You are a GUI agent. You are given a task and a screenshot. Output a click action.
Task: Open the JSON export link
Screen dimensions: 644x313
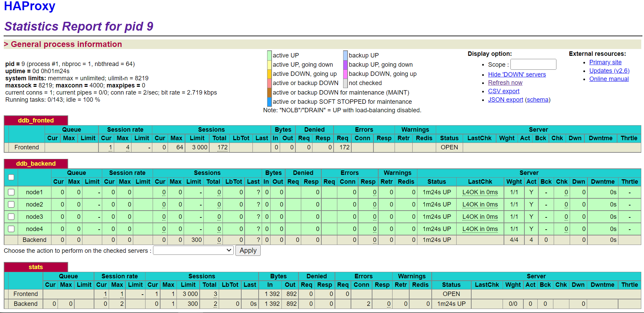[505, 100]
